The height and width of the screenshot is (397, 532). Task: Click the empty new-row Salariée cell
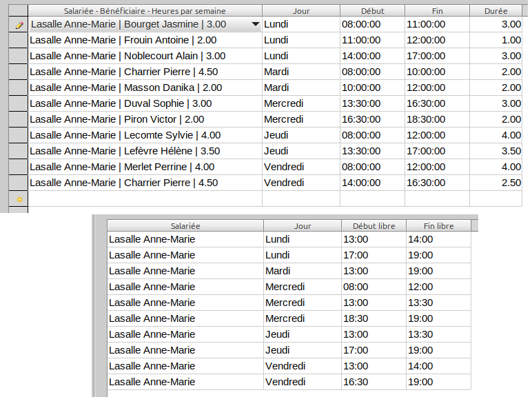145,198
